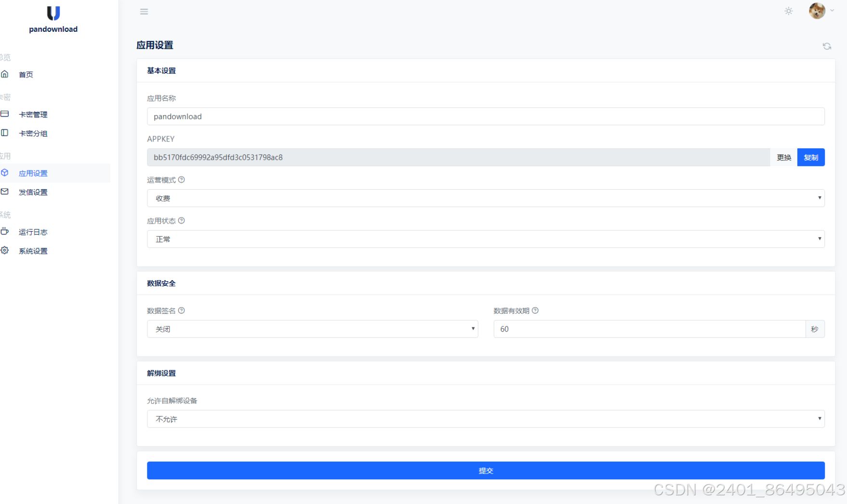Show help for 运营模式 question icon
Screen dimensions: 847x504
tap(182, 180)
